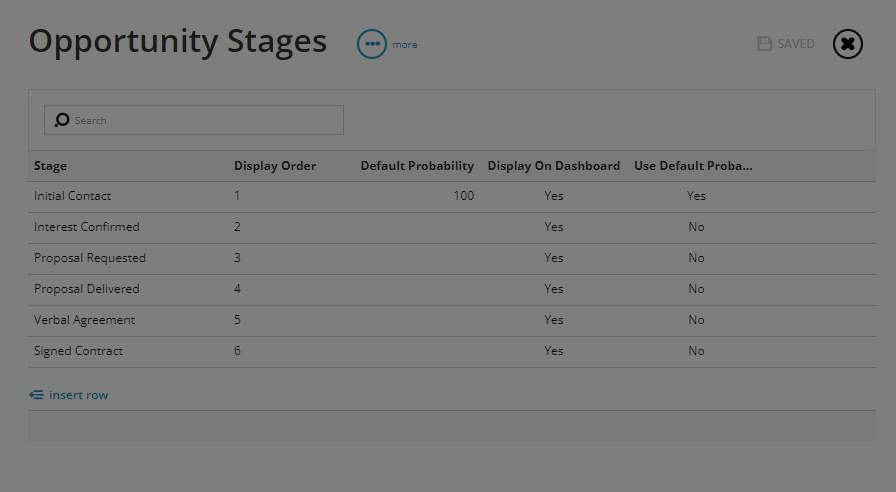Viewport: 896px width, 492px height.
Task: Select the Initial Contact stage row
Action: click(x=451, y=196)
